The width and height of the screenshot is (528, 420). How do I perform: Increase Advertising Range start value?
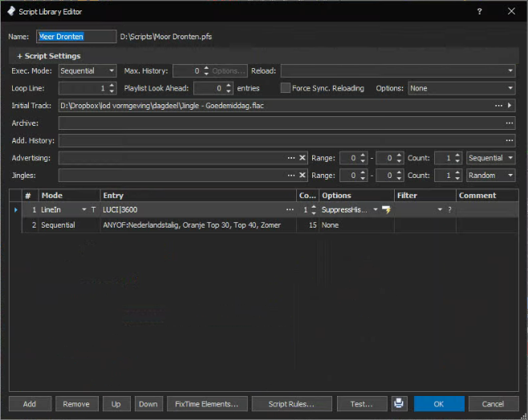click(x=363, y=155)
